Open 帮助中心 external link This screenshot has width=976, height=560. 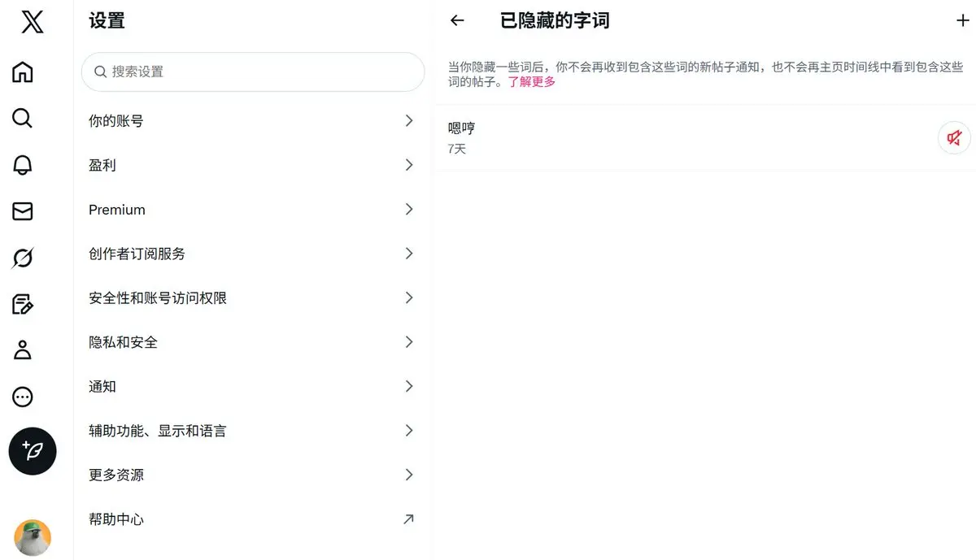(251, 519)
